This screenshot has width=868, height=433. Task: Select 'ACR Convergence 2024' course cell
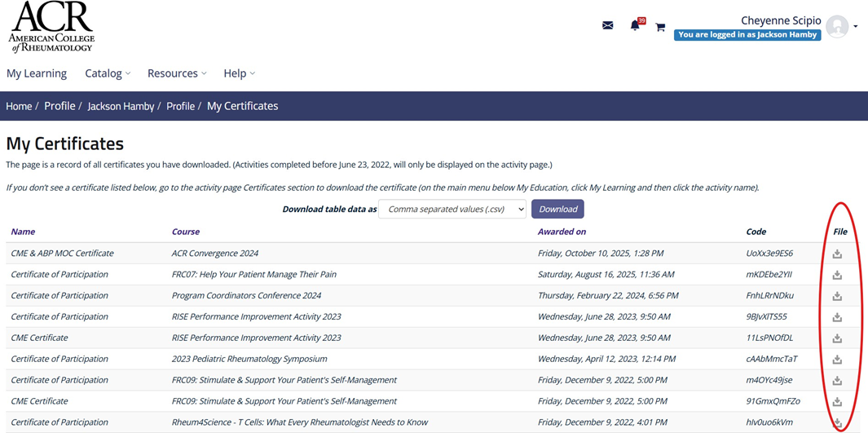pyautogui.click(x=215, y=254)
